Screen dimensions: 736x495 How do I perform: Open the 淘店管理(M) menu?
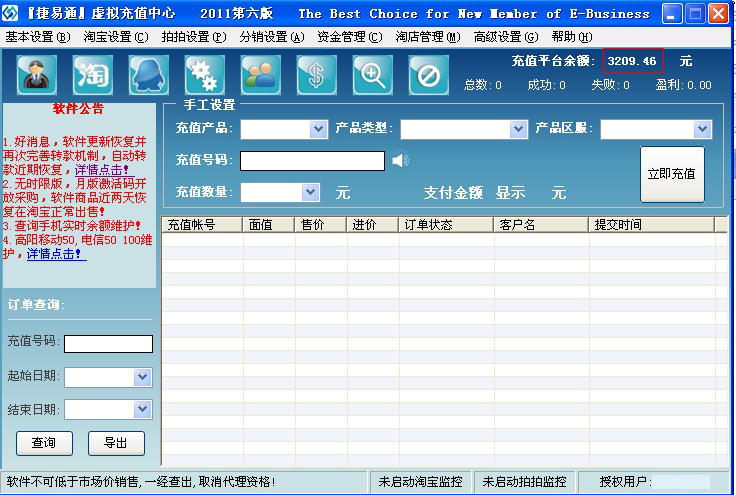(x=428, y=37)
